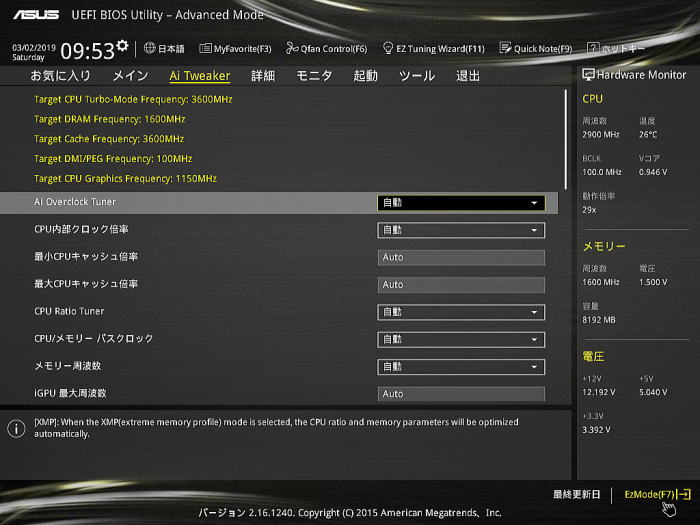Click the Quick Note pencil icon
This screenshot has height=525, width=700.
505,48
